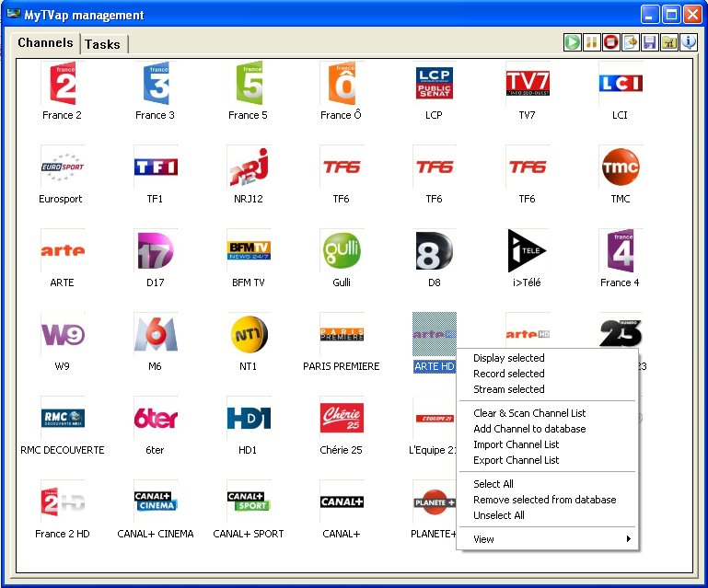Click the blue info bubble icon
The height and width of the screenshot is (588, 708).
689,42
